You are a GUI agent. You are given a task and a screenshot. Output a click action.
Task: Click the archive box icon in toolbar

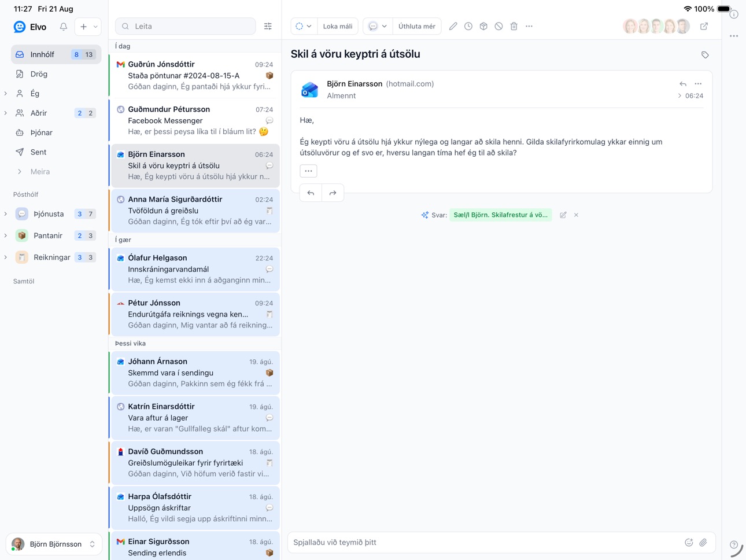[483, 27]
